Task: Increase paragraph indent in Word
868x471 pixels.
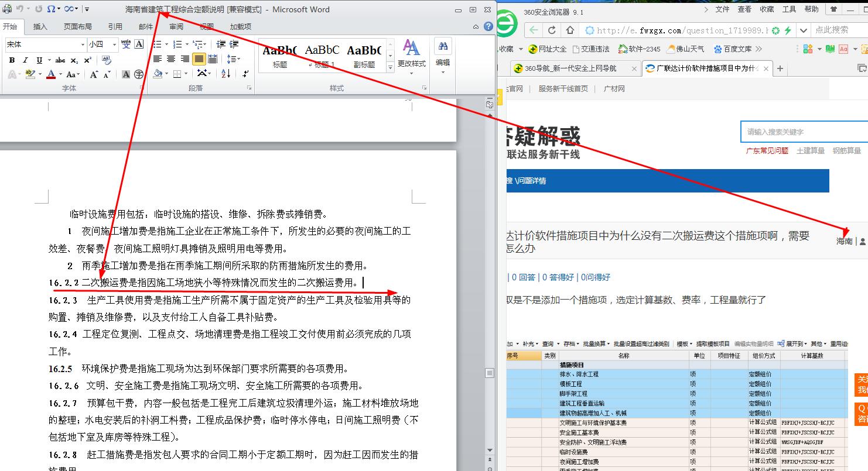Action: pos(234,44)
